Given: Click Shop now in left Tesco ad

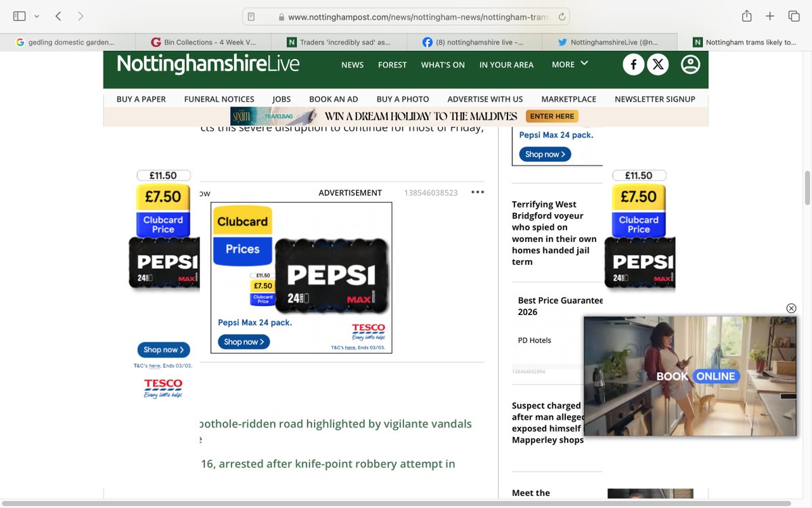Looking at the screenshot, I should (163, 350).
